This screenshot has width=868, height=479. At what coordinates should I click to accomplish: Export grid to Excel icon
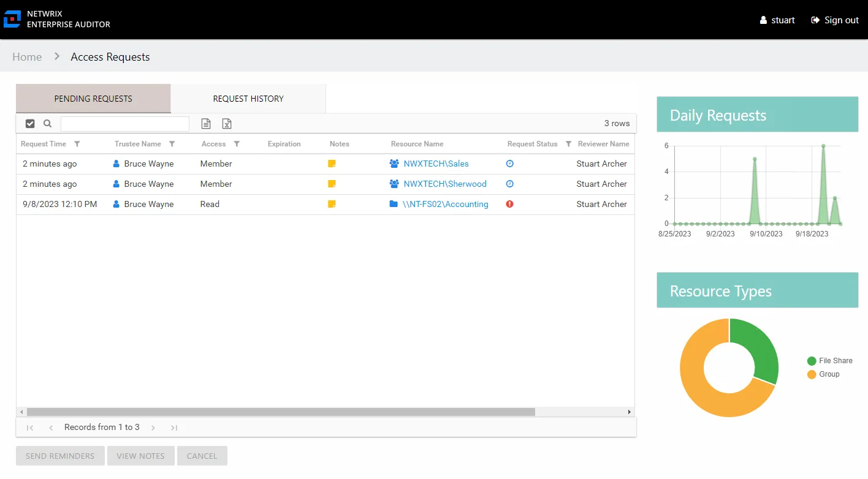[227, 124]
